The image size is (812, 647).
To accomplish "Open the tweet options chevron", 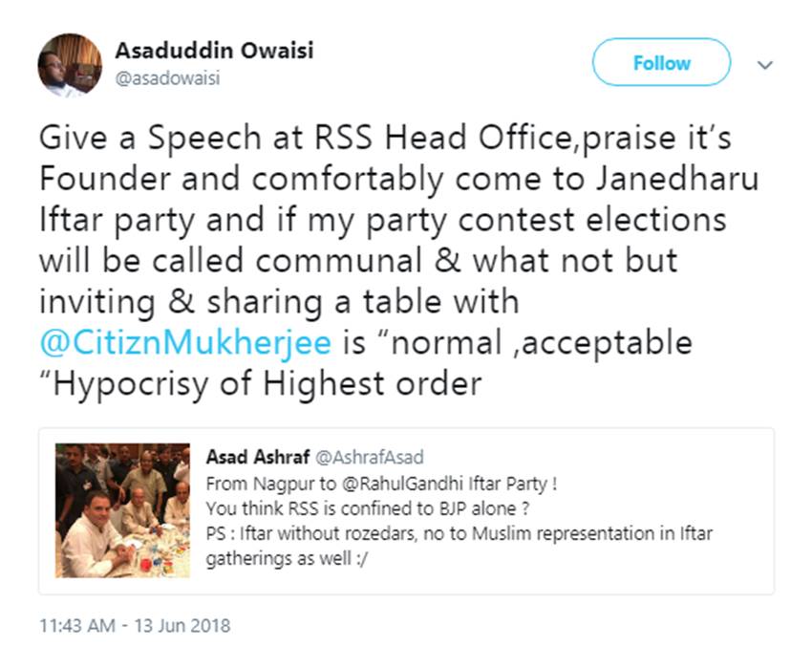I will click(764, 64).
